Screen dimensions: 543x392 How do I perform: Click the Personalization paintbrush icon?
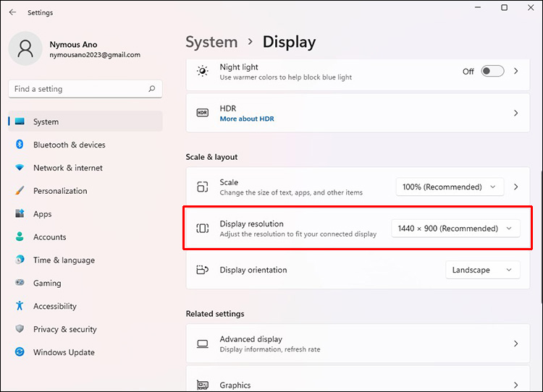pyautogui.click(x=20, y=191)
